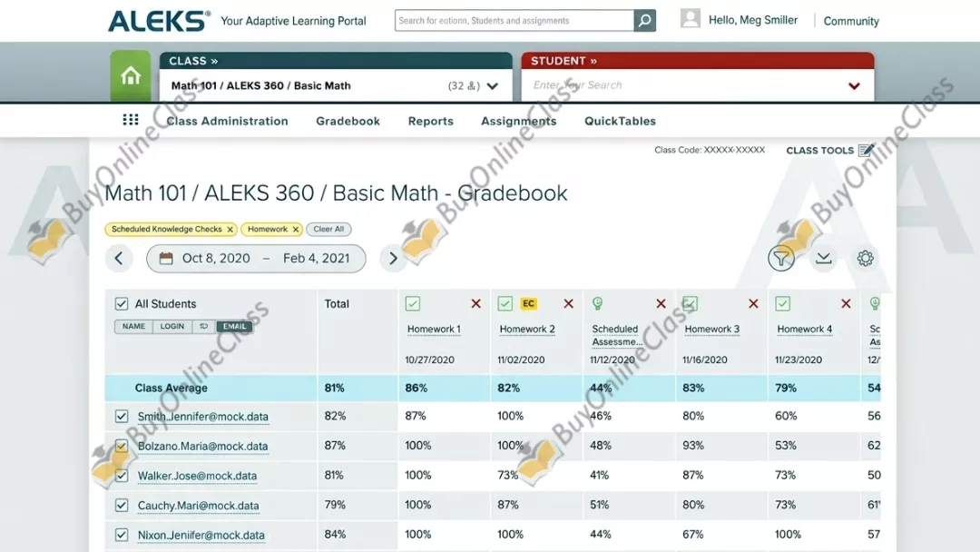This screenshot has width=980, height=552.
Task: Open Community link
Action: tap(851, 21)
